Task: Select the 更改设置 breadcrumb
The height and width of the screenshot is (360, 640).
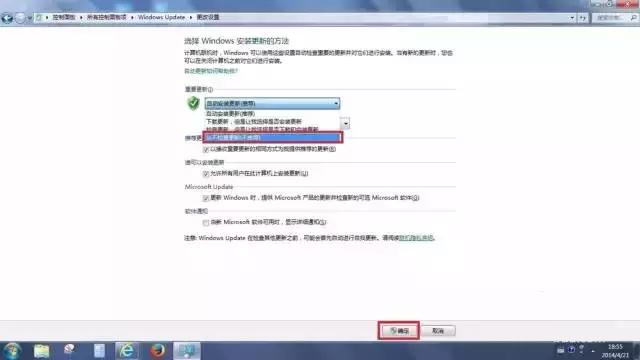Action: [208, 17]
